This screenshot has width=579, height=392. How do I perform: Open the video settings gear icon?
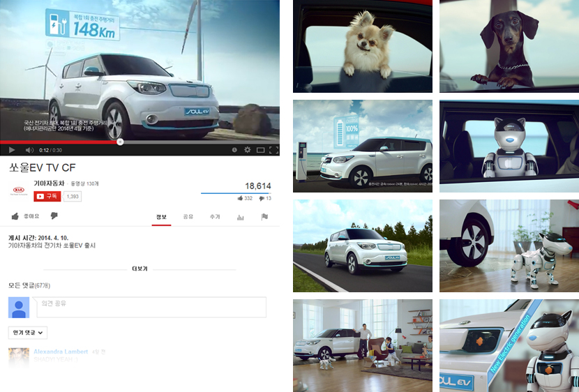pos(248,150)
